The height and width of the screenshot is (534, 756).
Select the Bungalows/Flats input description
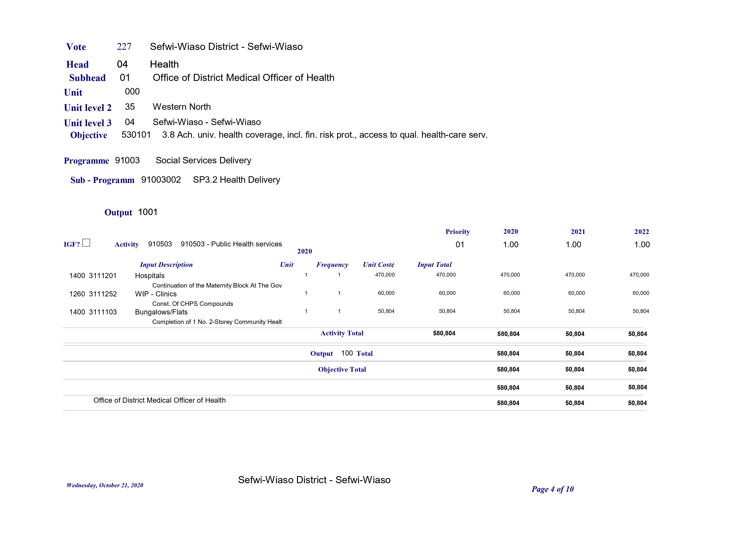click(x=161, y=312)
